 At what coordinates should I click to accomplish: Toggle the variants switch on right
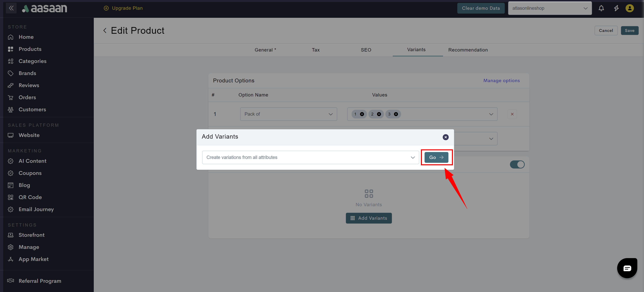517,164
